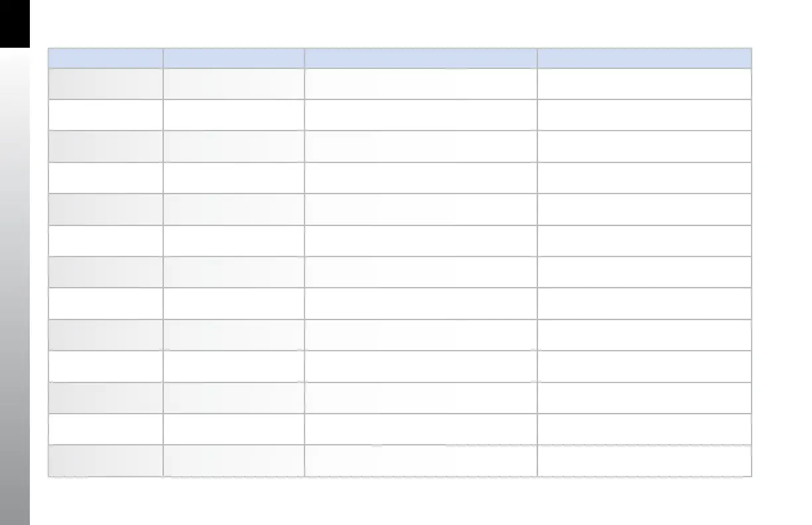Click second body row, second column cell
Screen dimensions: 812x525
[234, 115]
